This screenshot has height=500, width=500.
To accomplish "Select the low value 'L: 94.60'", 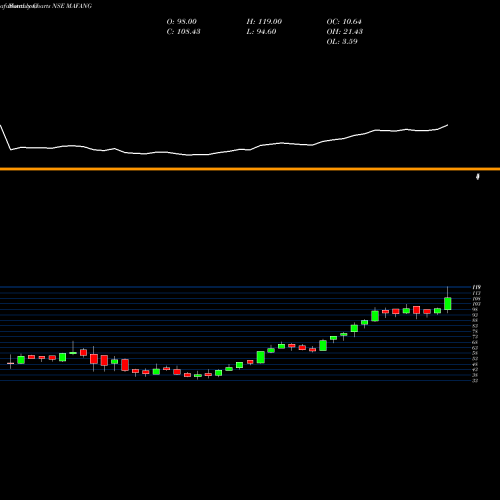I will (x=261, y=32).
